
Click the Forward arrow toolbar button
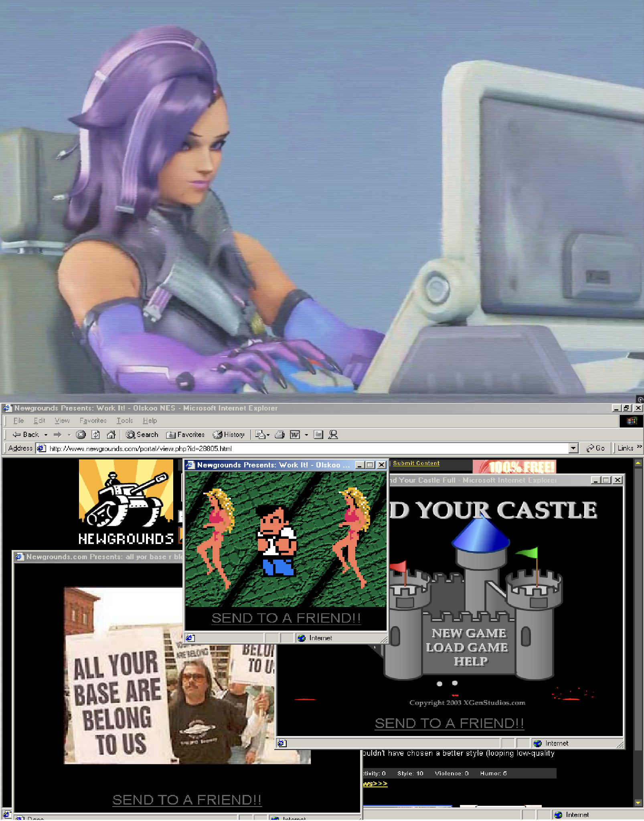click(58, 435)
